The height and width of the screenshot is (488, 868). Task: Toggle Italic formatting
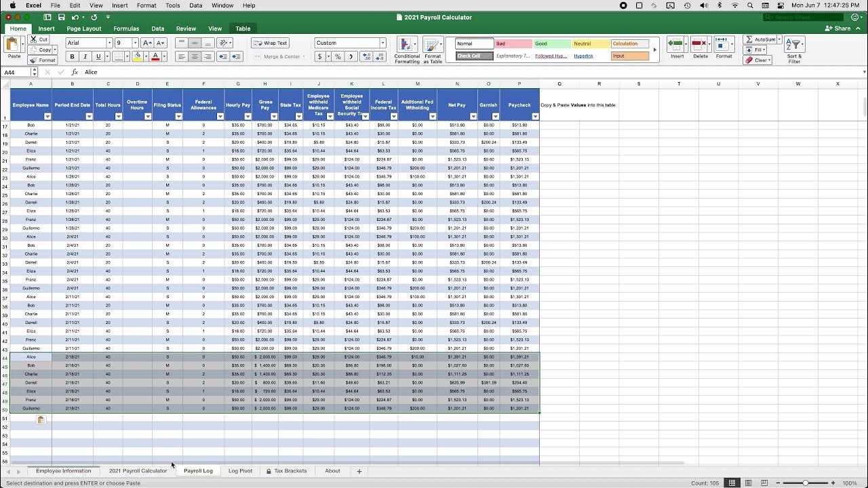[85, 57]
